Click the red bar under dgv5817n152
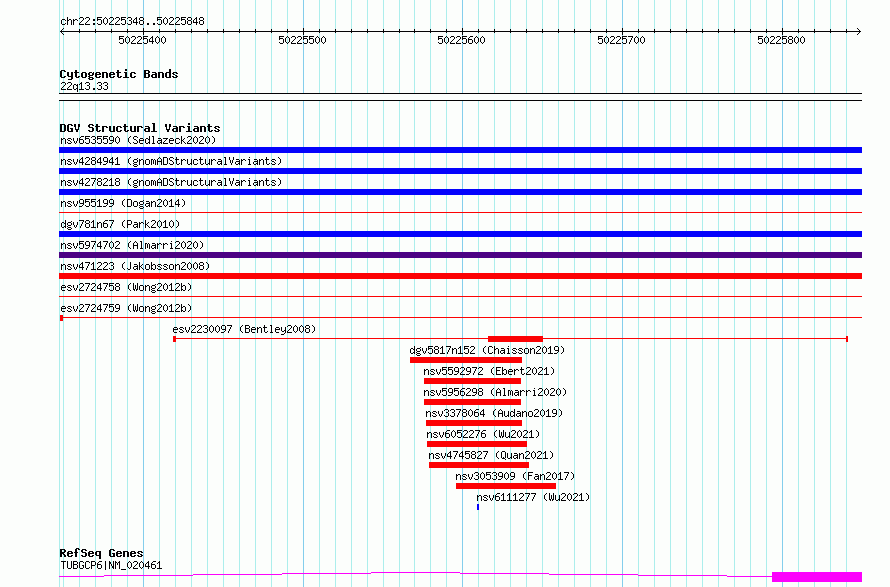 tap(465, 360)
